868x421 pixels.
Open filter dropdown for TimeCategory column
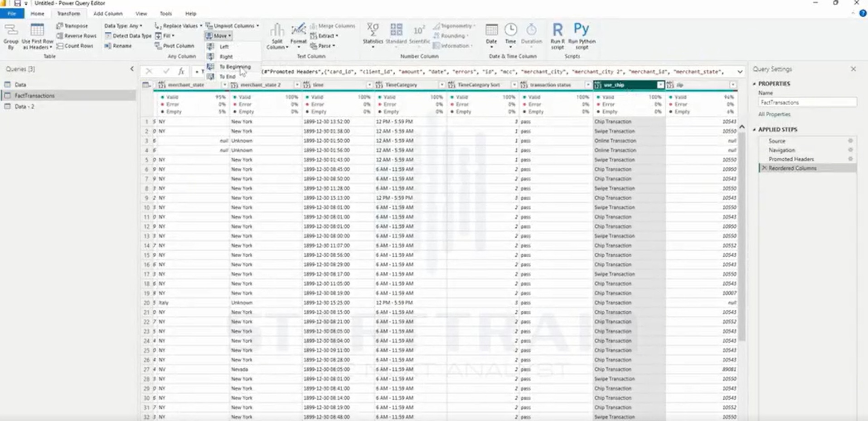coord(441,85)
